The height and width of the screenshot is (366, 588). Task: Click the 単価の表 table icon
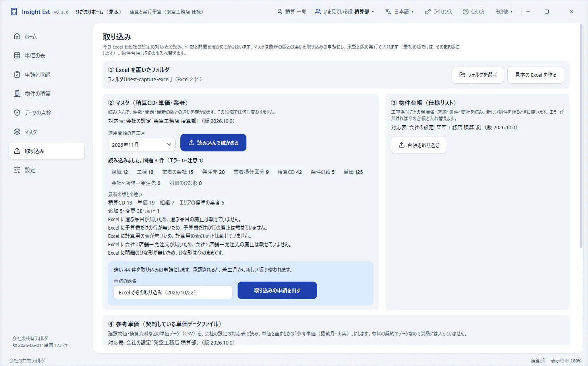click(x=17, y=55)
